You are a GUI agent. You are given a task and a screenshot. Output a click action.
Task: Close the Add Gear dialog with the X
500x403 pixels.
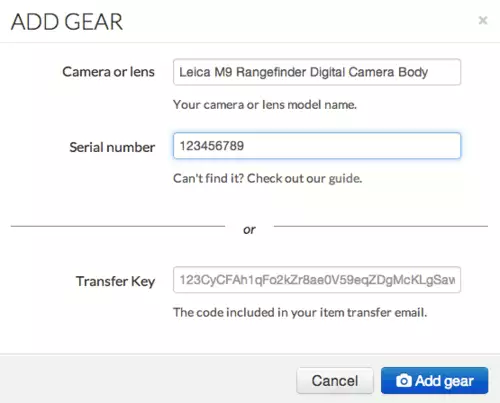pyautogui.click(x=483, y=20)
